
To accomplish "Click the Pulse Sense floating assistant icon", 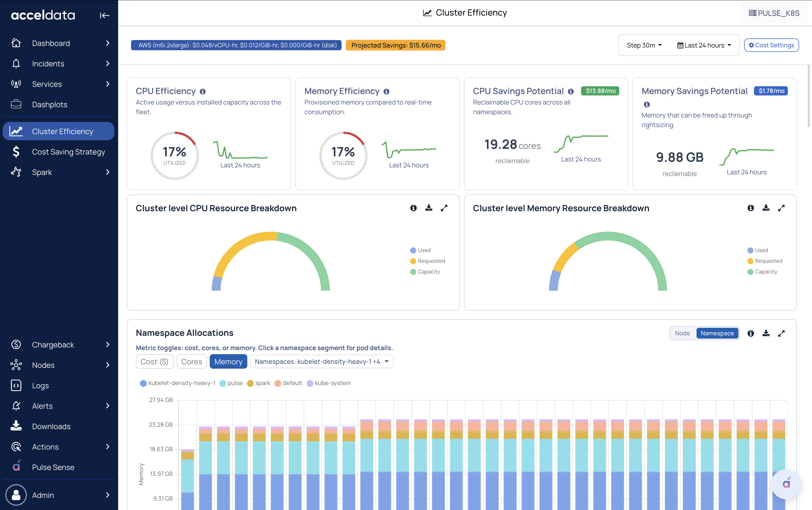I will [x=786, y=484].
